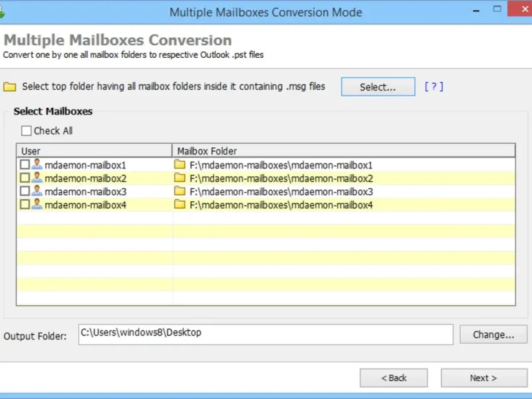Click the user icon beside mdaemon-mailbox1
The width and height of the screenshot is (532, 399).
(37, 164)
